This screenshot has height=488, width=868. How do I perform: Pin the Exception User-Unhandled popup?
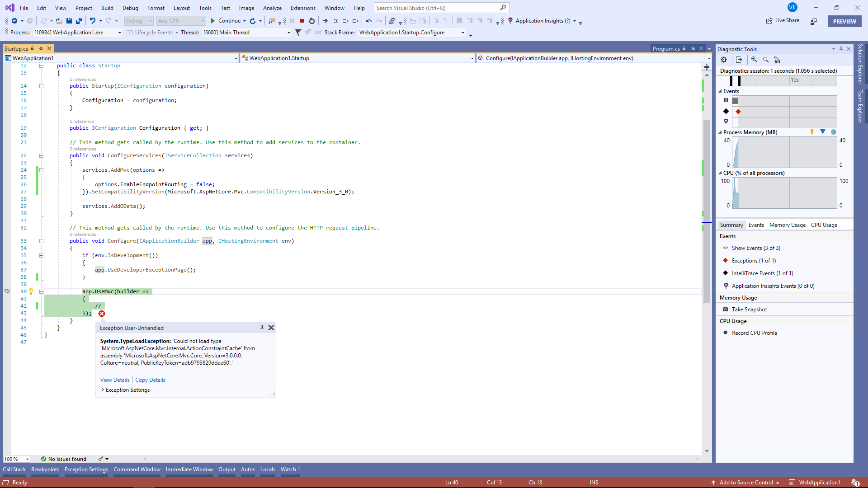click(x=262, y=328)
